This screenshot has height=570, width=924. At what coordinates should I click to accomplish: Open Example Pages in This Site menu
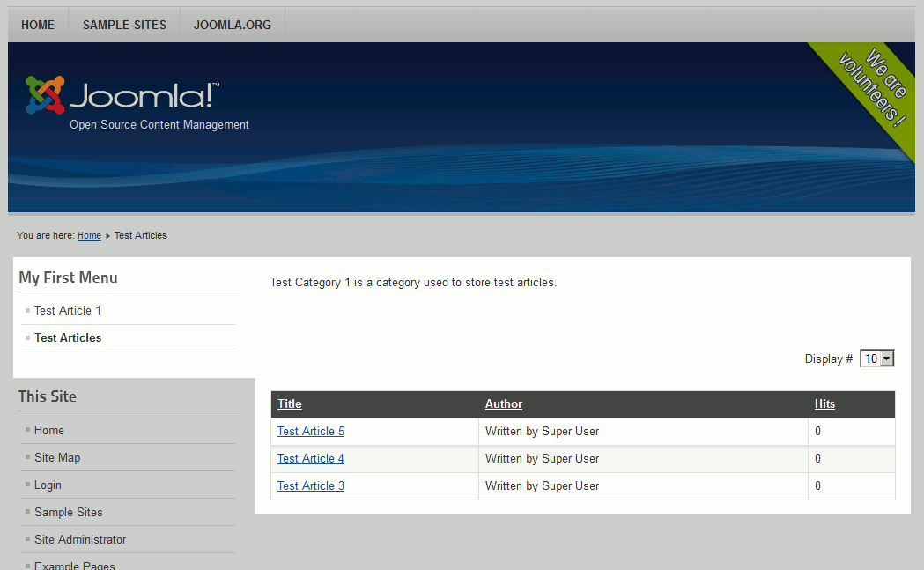point(74,565)
